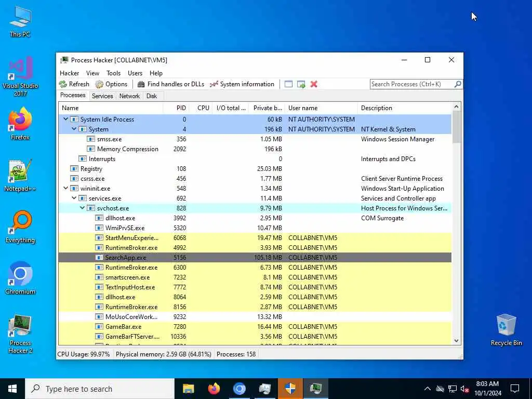Open System information window

coord(242,84)
